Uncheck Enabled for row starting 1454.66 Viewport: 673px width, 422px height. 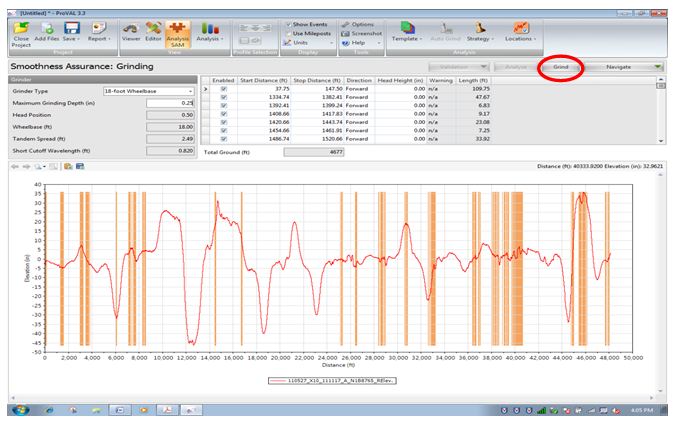(x=224, y=131)
